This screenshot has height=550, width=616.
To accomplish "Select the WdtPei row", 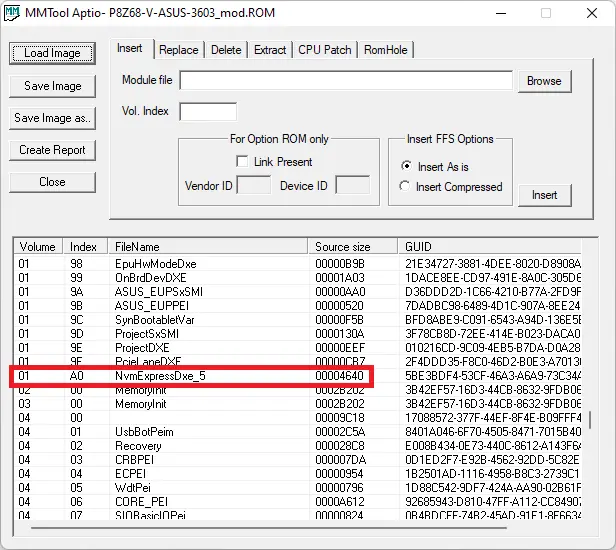I will 298,488.
